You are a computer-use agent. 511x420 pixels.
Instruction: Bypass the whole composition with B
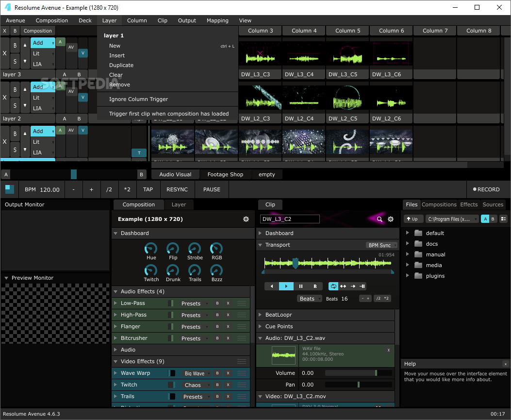pyautogui.click(x=15, y=31)
